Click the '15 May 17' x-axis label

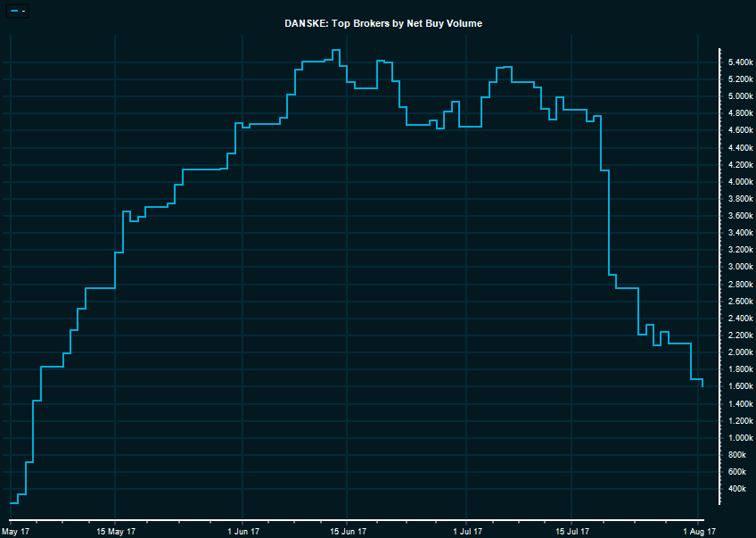(x=117, y=531)
